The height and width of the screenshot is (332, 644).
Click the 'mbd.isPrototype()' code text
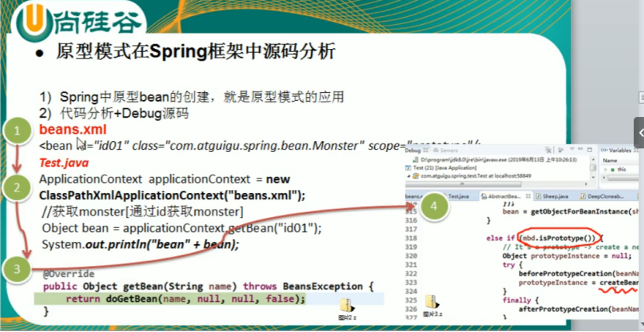(x=558, y=238)
